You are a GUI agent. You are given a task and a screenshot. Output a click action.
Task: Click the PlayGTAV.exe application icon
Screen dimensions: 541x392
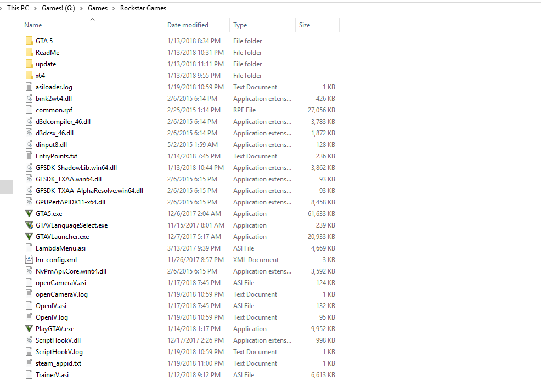[x=29, y=329]
